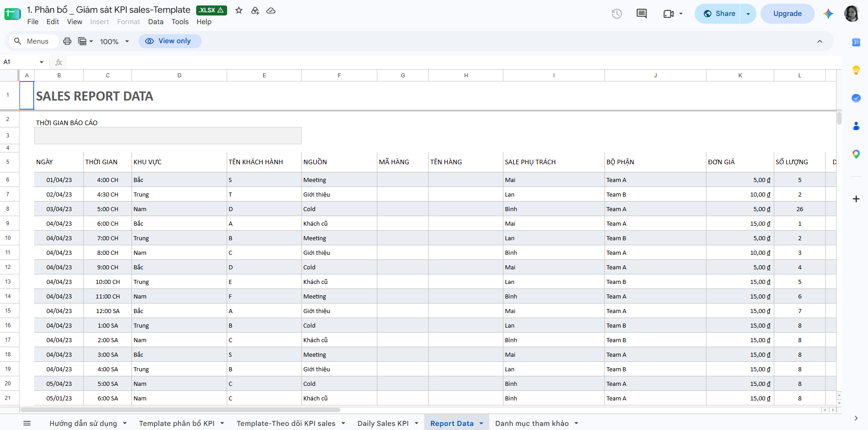
Task: Search the Menus box
Action: (x=33, y=41)
